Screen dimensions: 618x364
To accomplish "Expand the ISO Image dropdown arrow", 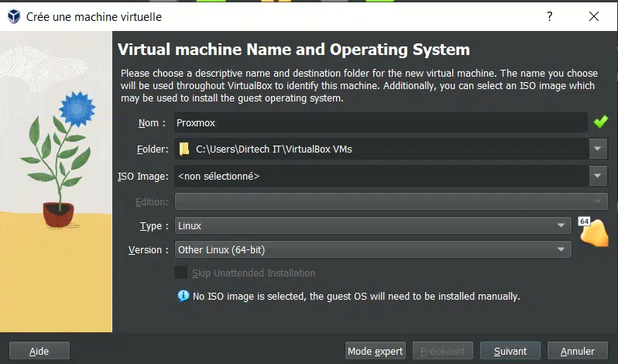I will 598,176.
